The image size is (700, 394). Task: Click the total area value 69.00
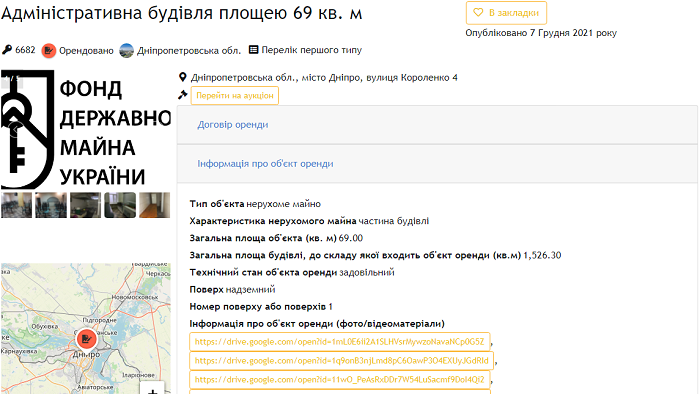point(350,238)
